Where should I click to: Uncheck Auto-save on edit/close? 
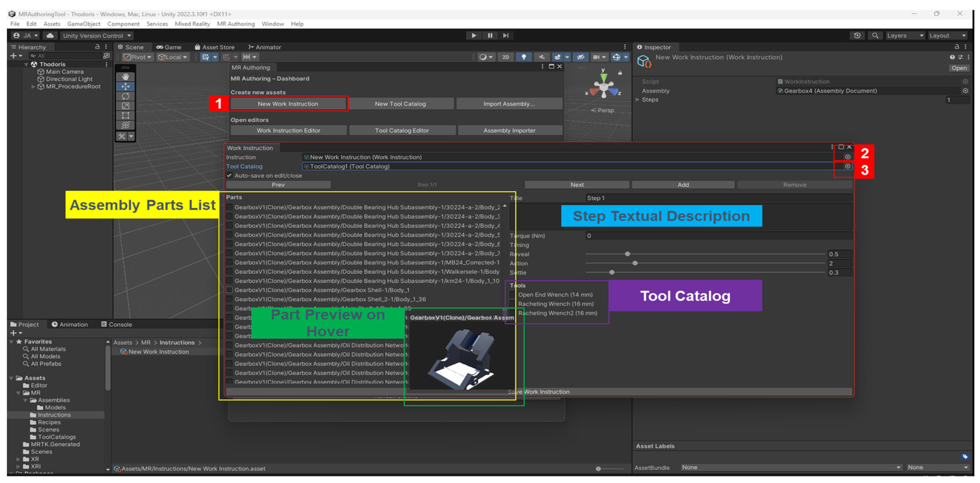coord(229,175)
